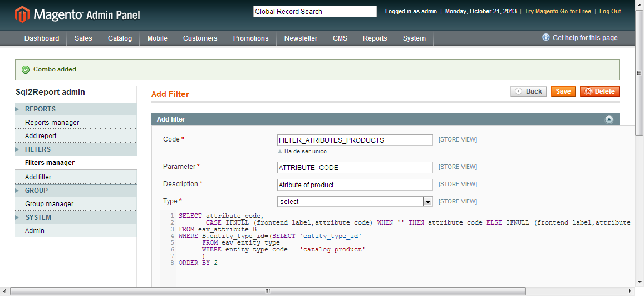Open Reports manager in sidebar
The image size is (644, 296).
[x=76, y=123]
